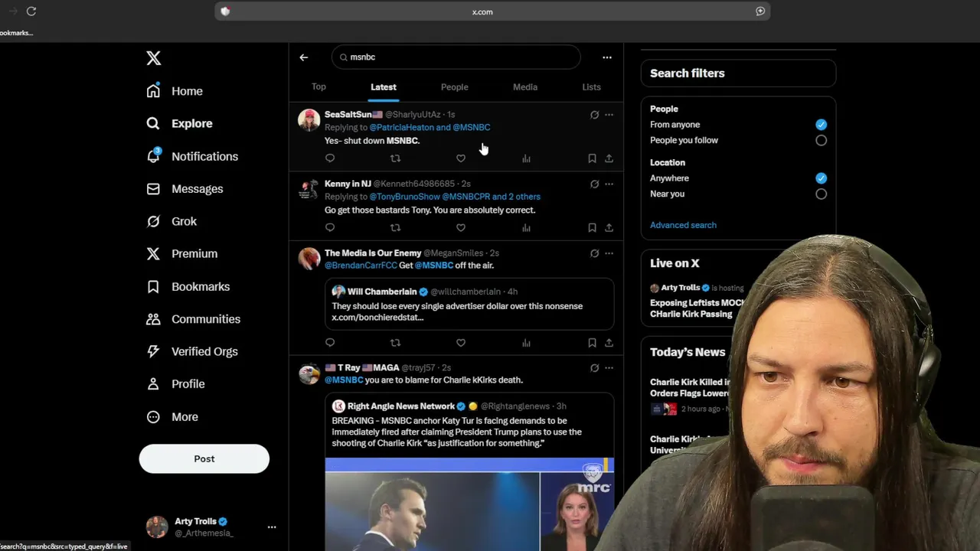Bookmark SeaSaltSun's post
The height and width of the screenshot is (551, 980).
(x=592, y=158)
